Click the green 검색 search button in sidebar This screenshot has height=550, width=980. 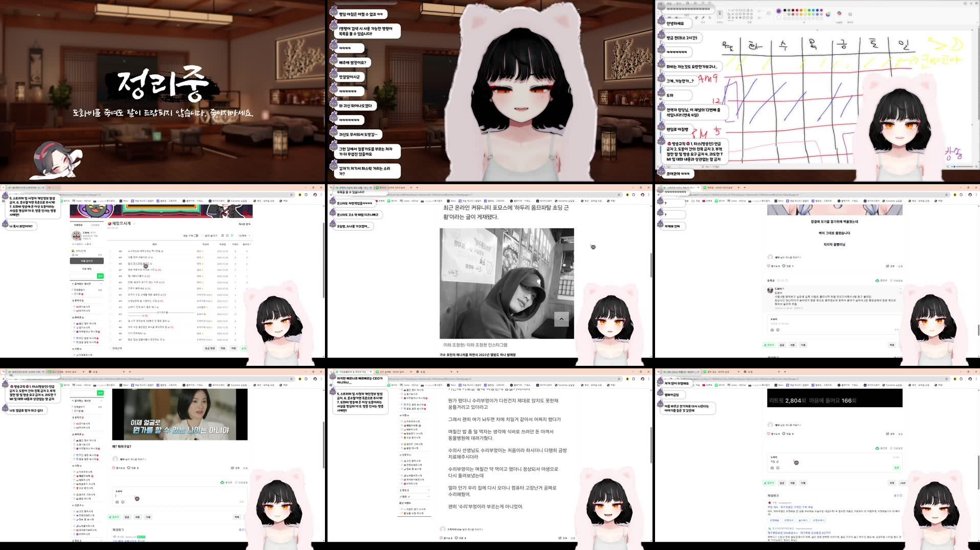[x=100, y=276]
